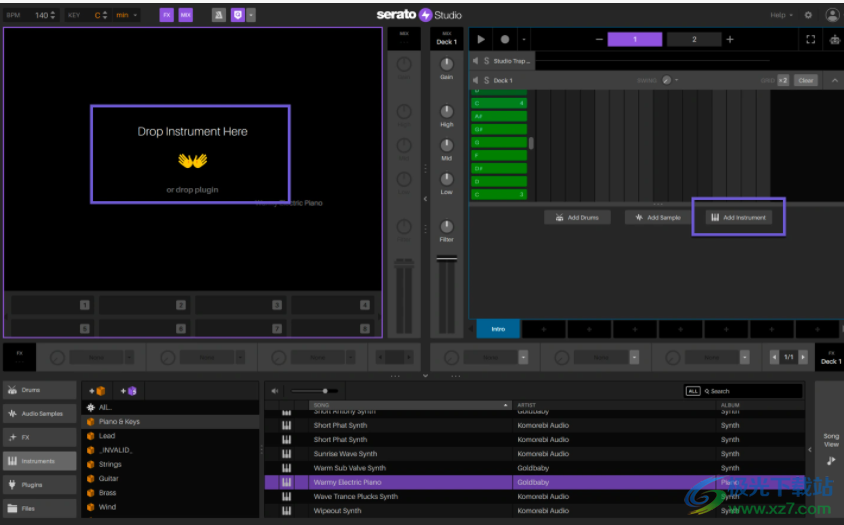Open the record options dropdown

[524, 39]
